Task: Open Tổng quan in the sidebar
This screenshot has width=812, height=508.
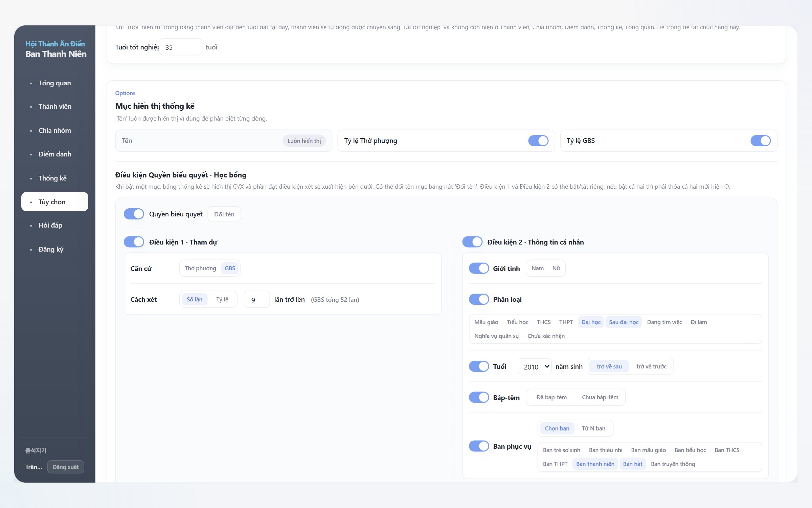Action: tap(55, 83)
